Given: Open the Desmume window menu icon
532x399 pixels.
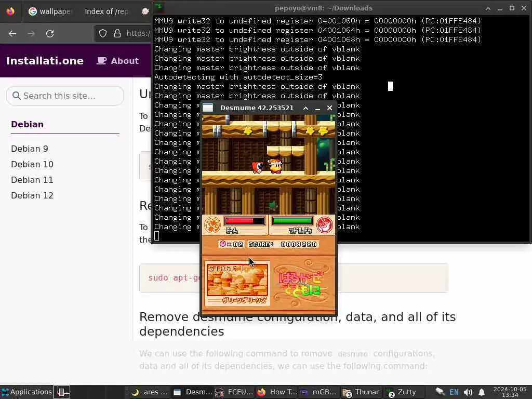Looking at the screenshot, I should 208,108.
